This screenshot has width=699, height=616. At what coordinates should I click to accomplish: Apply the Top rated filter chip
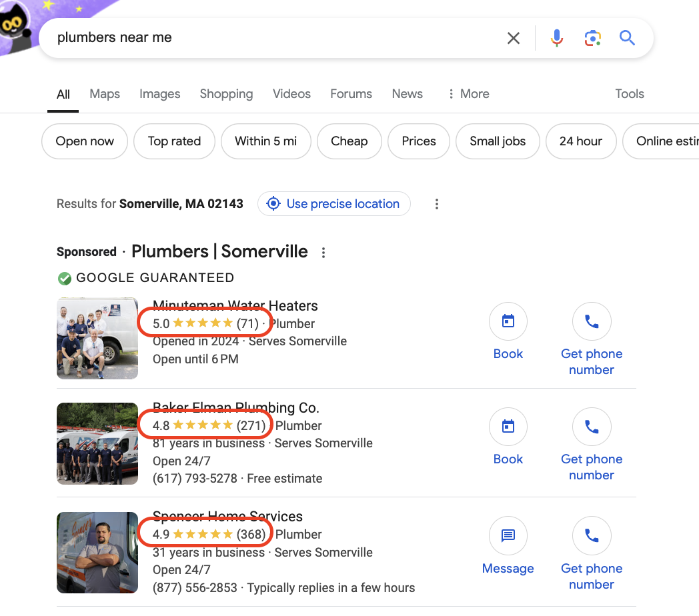click(x=174, y=141)
